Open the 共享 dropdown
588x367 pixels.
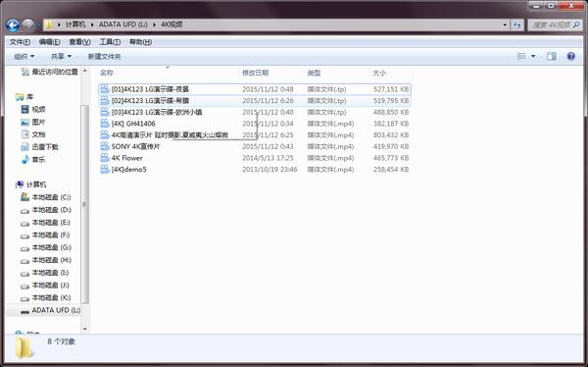point(61,56)
